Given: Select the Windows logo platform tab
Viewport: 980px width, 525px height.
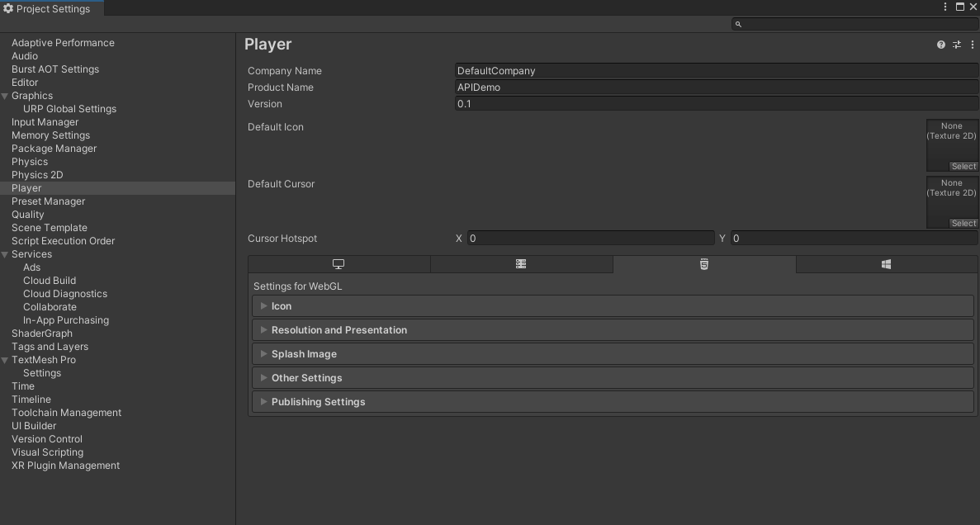Looking at the screenshot, I should [x=886, y=264].
